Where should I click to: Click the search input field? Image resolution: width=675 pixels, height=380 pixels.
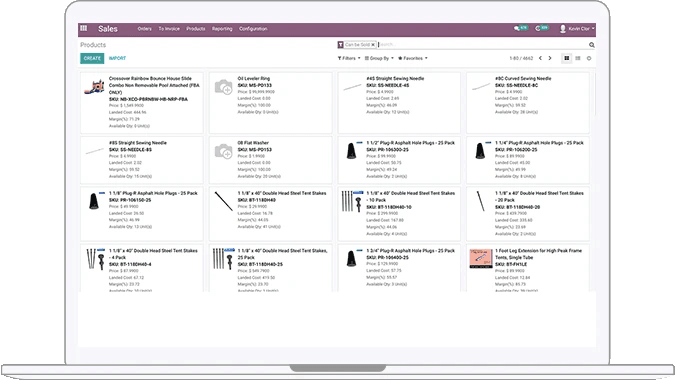[x=482, y=45]
